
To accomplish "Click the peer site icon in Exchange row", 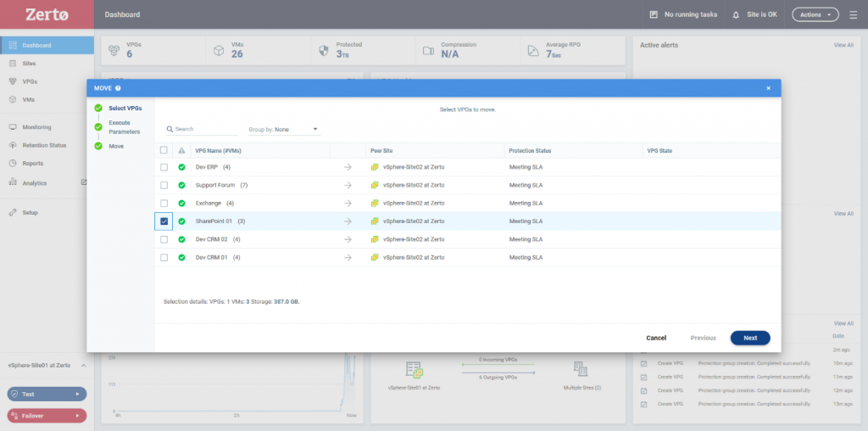I will point(375,204).
